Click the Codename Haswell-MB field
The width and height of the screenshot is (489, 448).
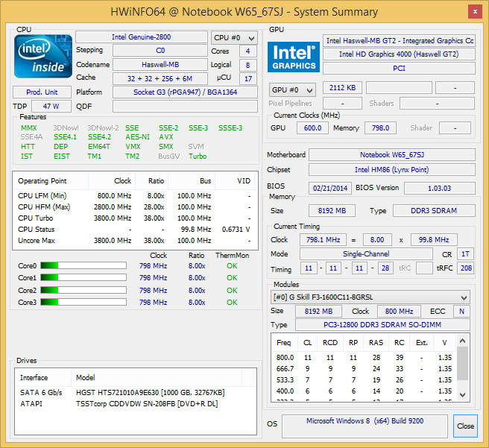pos(160,65)
